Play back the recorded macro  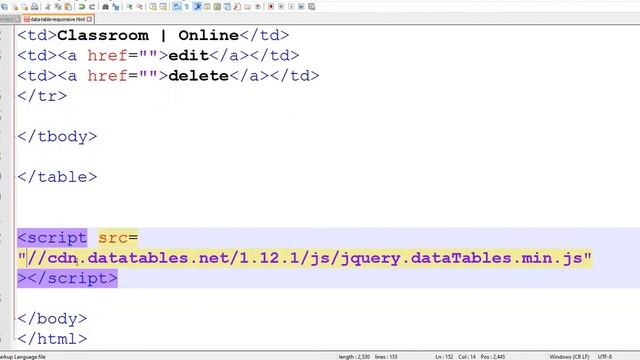click(x=291, y=7)
